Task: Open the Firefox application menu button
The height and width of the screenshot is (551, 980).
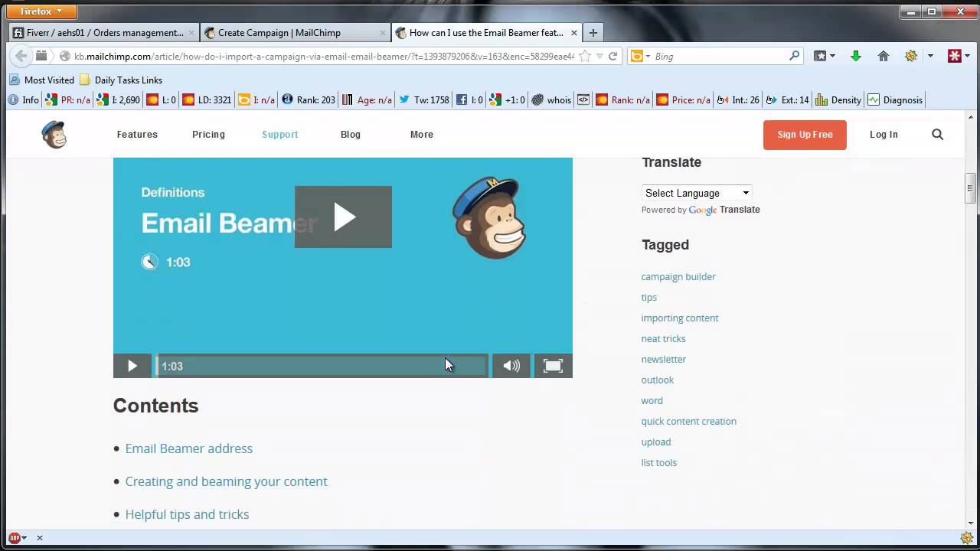Action: 41,11
